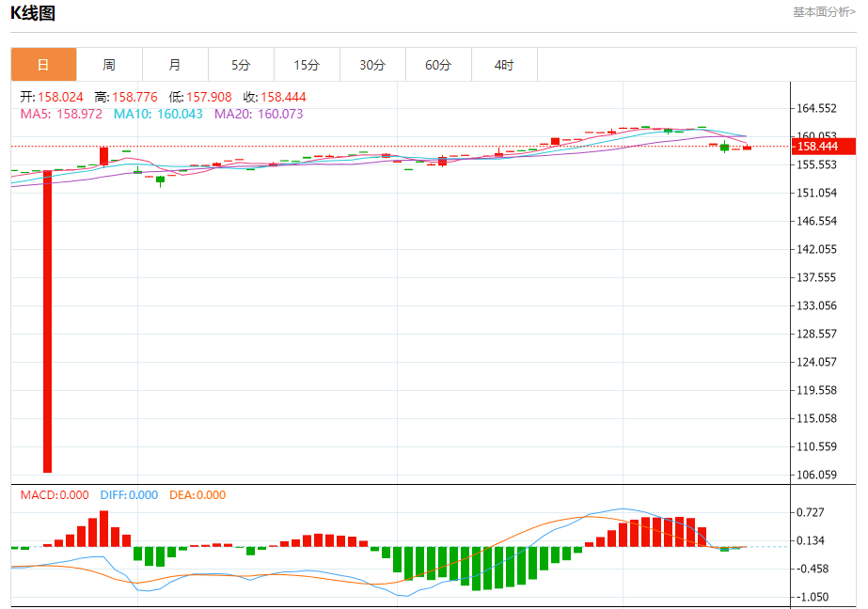Click the 164.552 price axis label
Screen dimensions: 868x609
pyautogui.click(x=817, y=108)
